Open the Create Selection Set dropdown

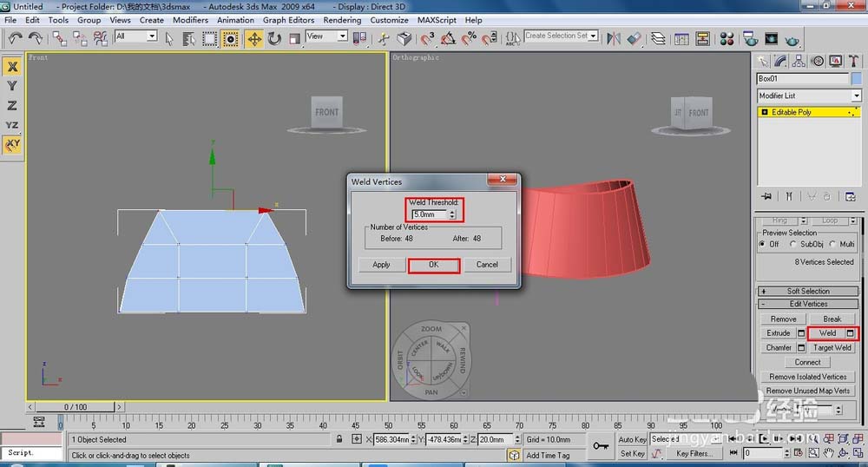coord(562,36)
